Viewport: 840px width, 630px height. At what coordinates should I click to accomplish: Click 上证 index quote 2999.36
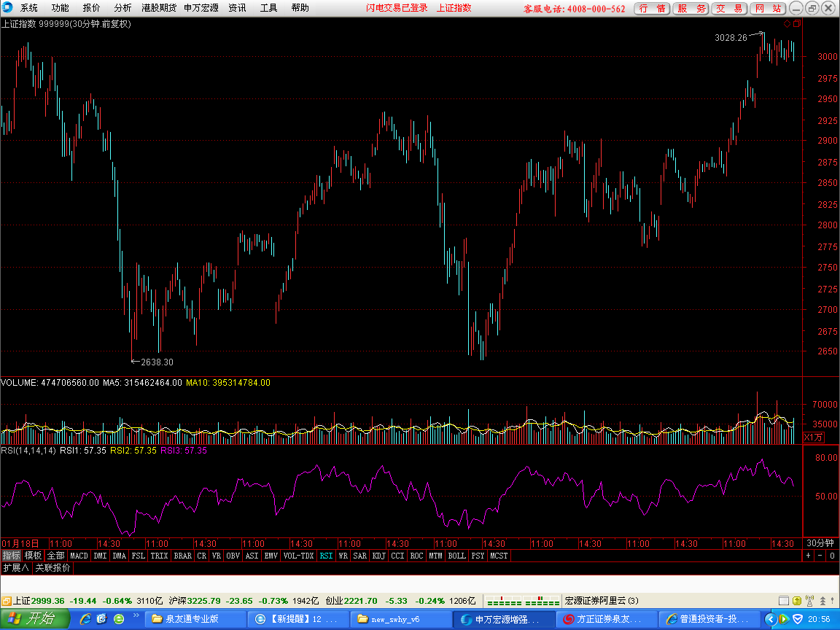coord(47,601)
